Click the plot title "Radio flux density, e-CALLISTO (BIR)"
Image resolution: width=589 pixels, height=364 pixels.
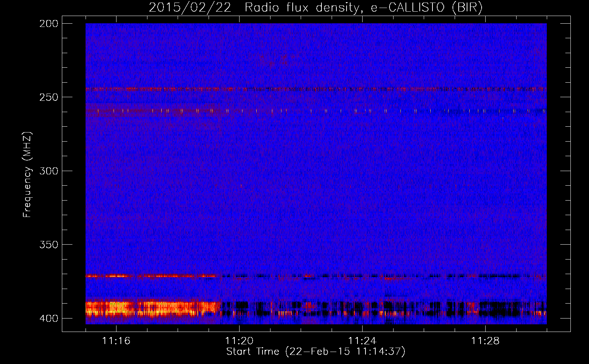coord(364,8)
